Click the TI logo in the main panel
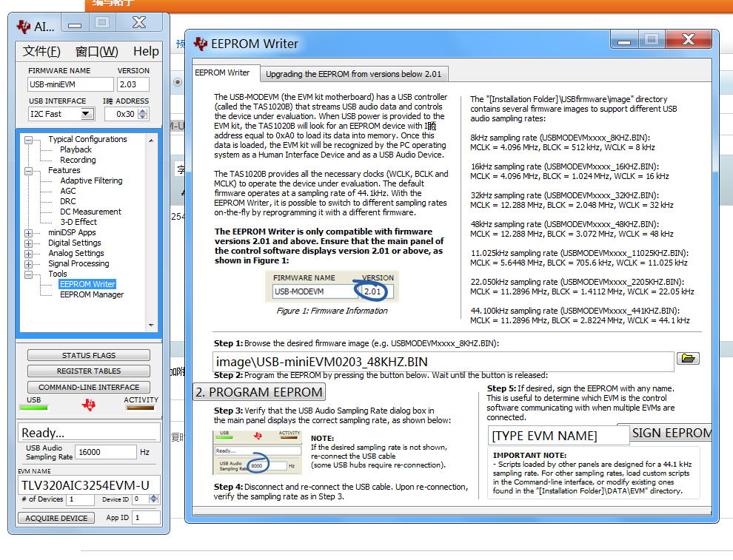This screenshot has width=733, height=560. (88, 405)
